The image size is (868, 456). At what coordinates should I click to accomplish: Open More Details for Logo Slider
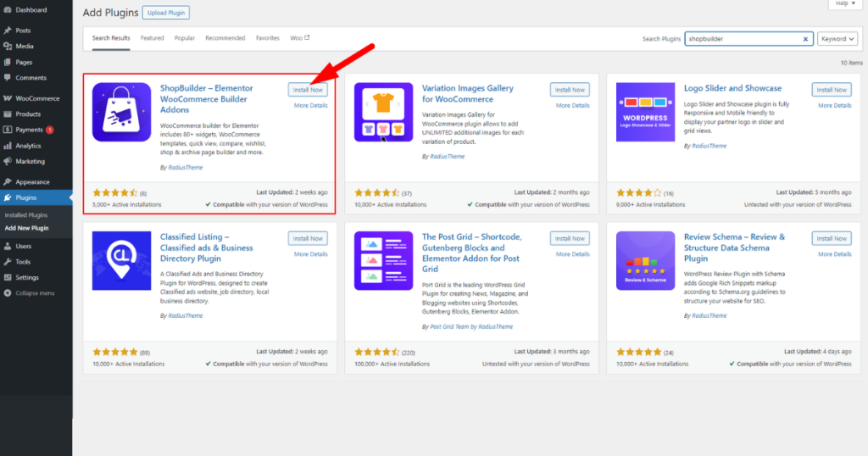[835, 106]
